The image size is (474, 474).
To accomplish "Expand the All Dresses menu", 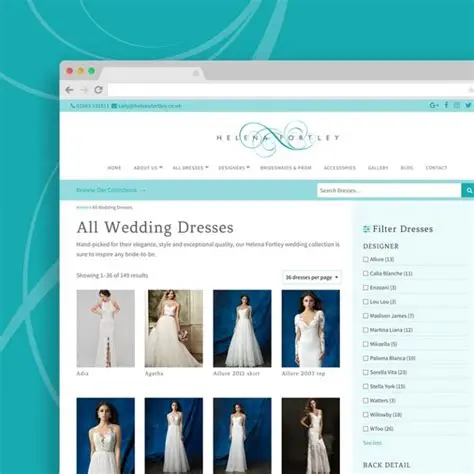I will point(190,168).
